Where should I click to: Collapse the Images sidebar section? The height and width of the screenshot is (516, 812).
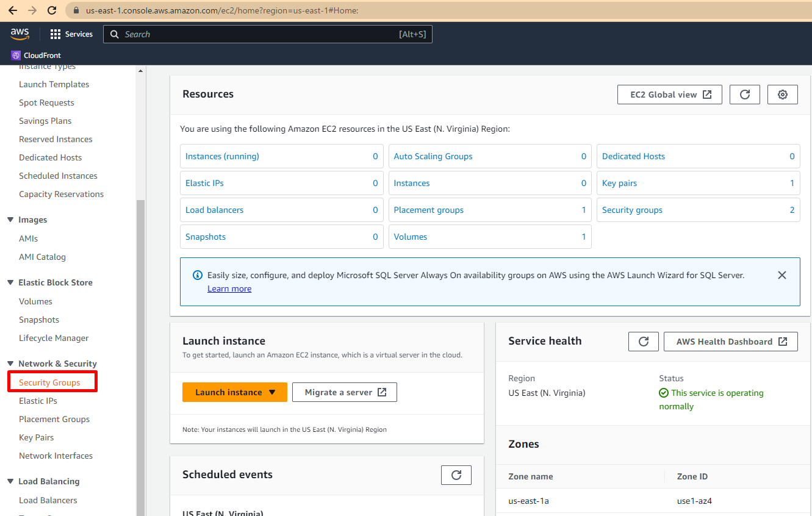coord(10,220)
